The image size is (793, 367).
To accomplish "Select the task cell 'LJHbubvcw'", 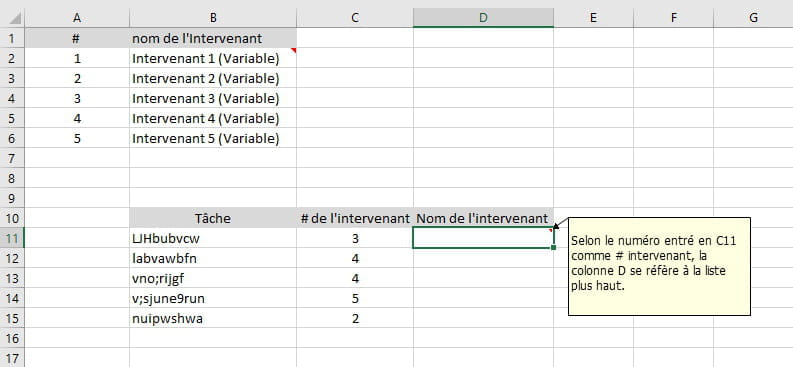I will coord(213,238).
